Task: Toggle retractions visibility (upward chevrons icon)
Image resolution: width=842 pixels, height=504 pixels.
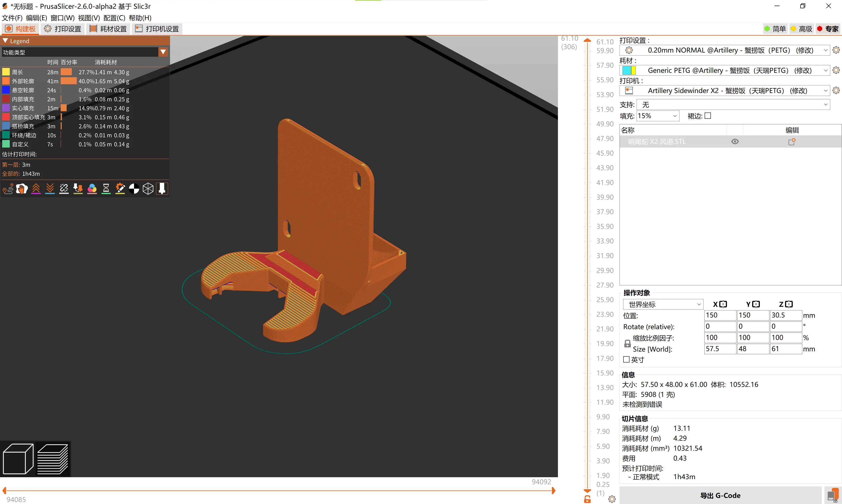Action: click(x=36, y=189)
